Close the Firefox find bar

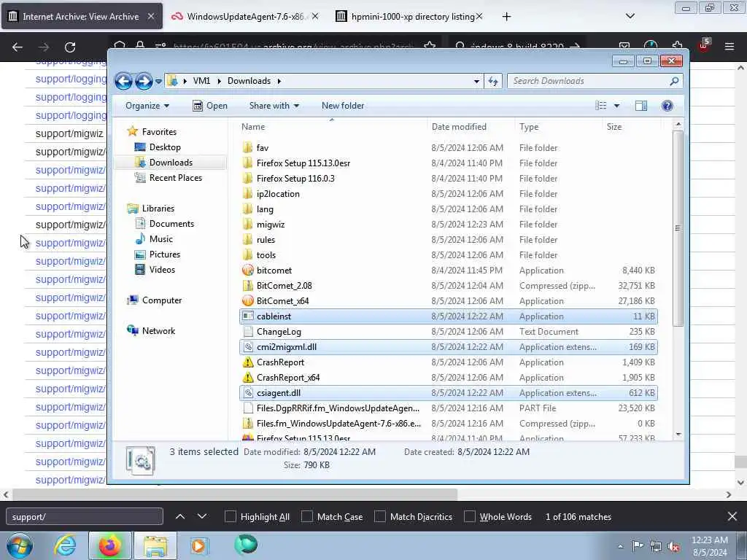pos(732,516)
